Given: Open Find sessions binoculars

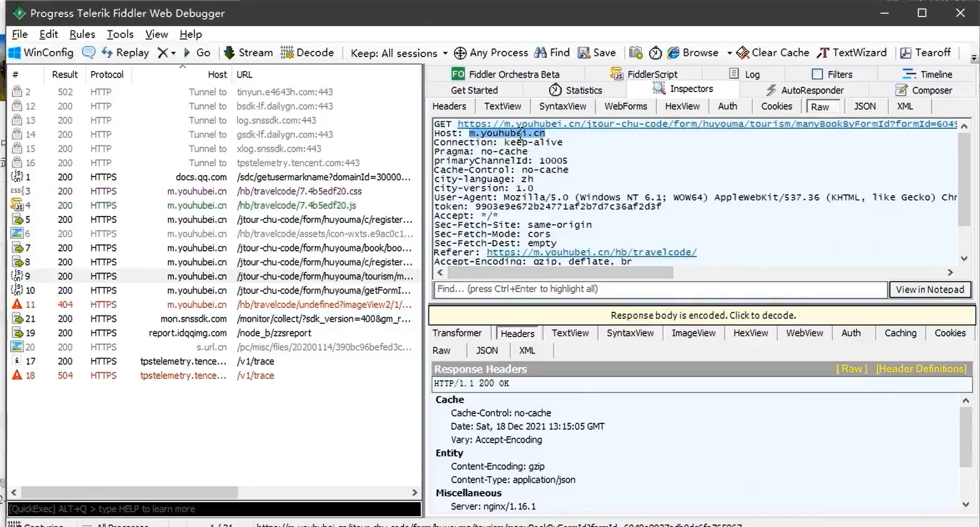Looking at the screenshot, I should pos(552,53).
